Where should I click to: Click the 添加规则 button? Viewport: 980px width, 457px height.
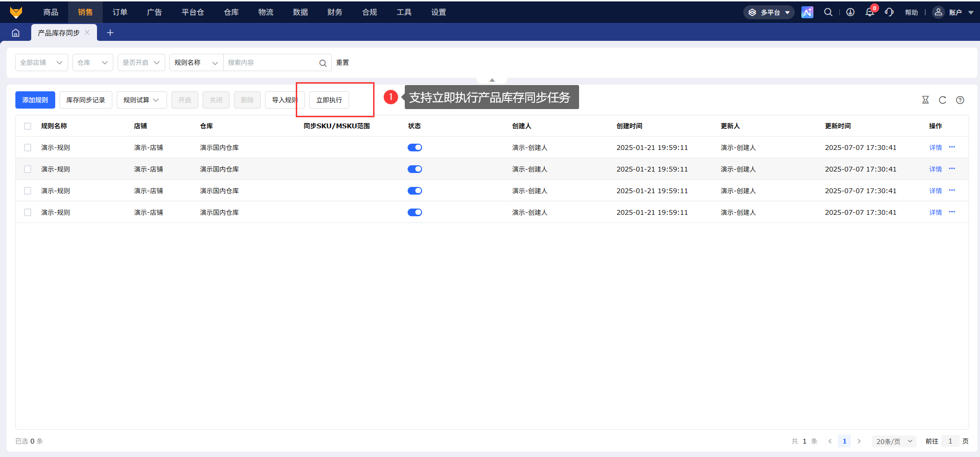[x=35, y=100]
